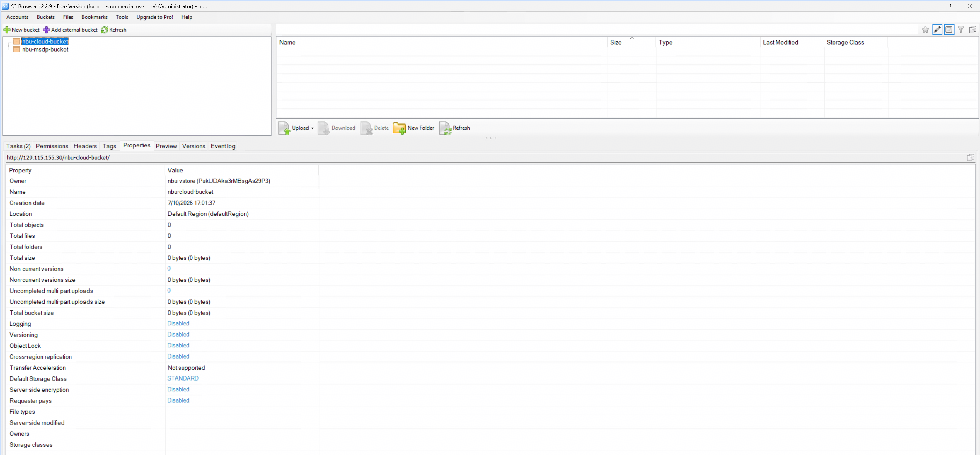This screenshot has height=455, width=980.
Task: Switch to the Permissions tab
Action: point(52,146)
